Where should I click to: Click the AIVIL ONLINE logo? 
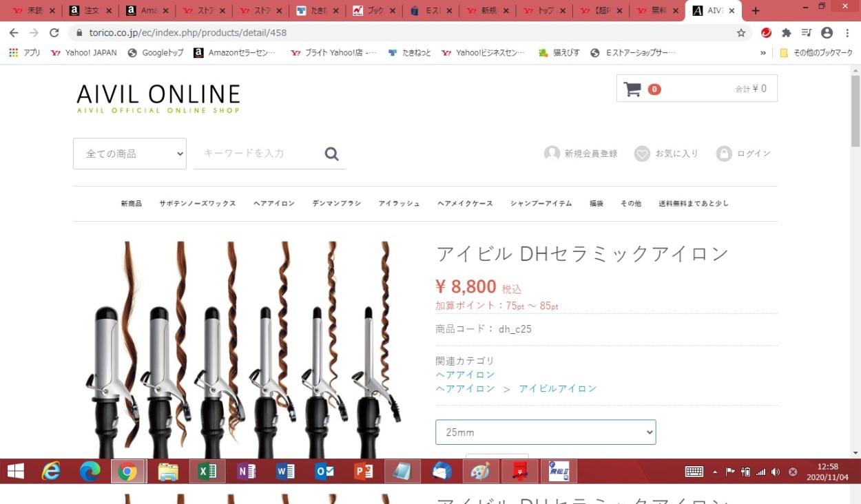pyautogui.click(x=158, y=98)
